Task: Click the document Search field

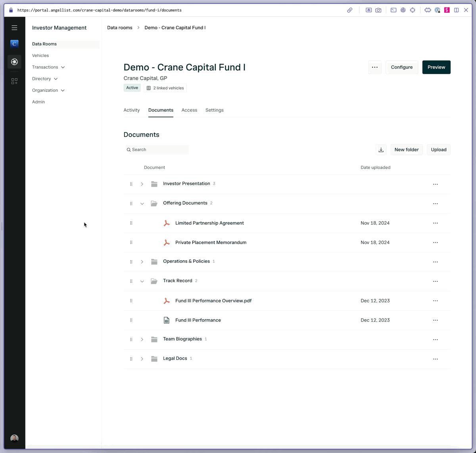Action: tap(156, 150)
